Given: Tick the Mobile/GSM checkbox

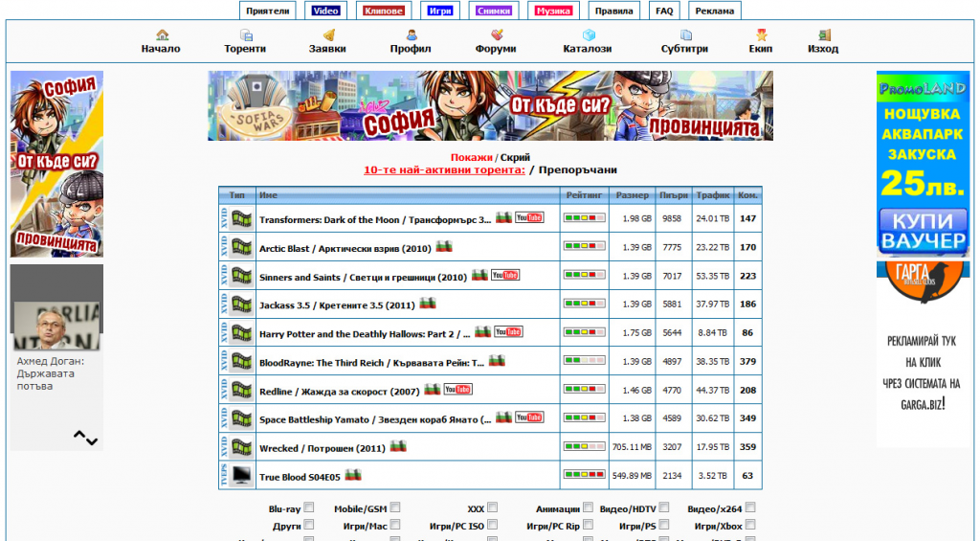Looking at the screenshot, I should click(395, 508).
